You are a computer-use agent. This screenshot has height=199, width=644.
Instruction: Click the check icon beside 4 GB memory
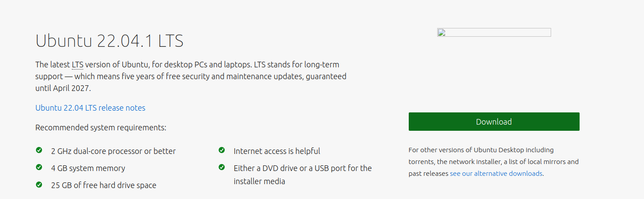click(39, 168)
